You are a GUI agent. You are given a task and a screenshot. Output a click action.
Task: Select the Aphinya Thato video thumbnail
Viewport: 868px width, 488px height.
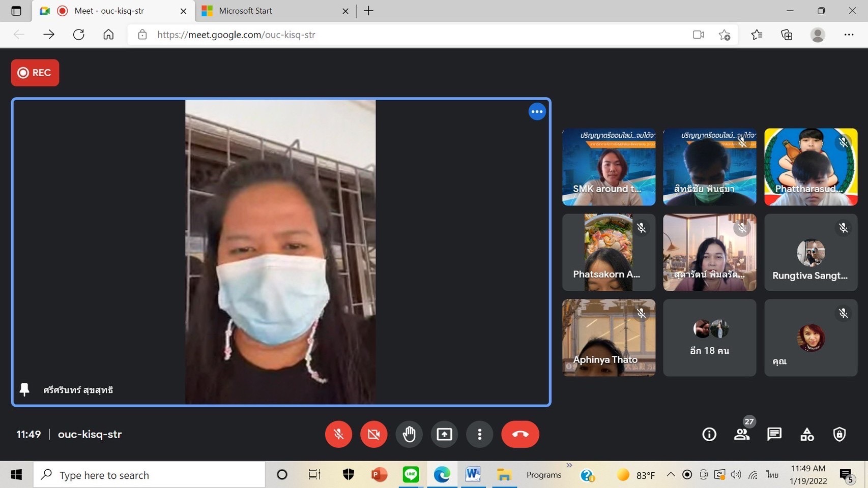[x=609, y=338]
